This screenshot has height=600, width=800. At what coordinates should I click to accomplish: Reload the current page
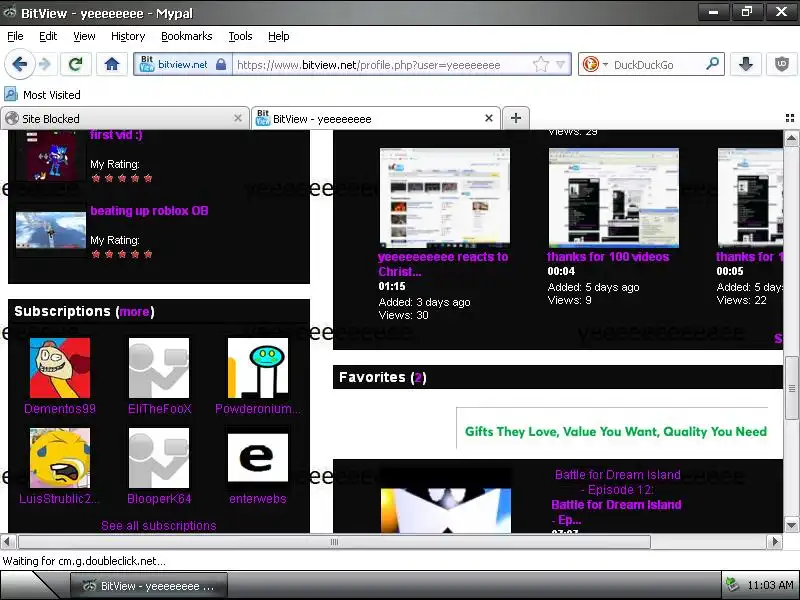point(76,64)
